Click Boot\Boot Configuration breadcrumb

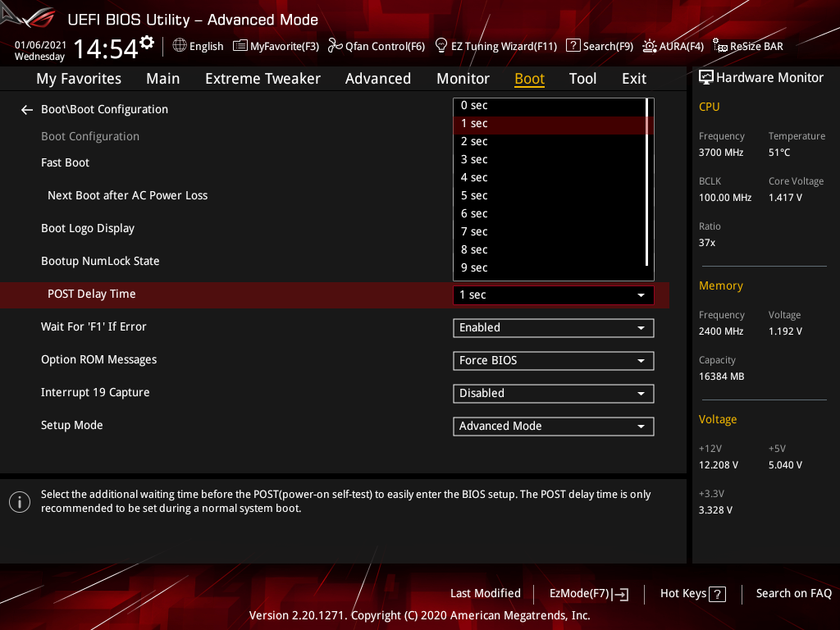[104, 109]
